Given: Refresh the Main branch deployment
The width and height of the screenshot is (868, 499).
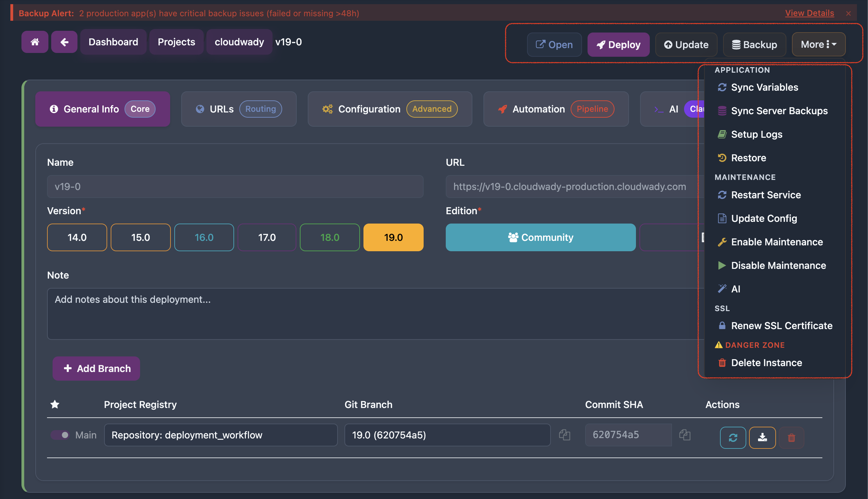Looking at the screenshot, I should (733, 437).
